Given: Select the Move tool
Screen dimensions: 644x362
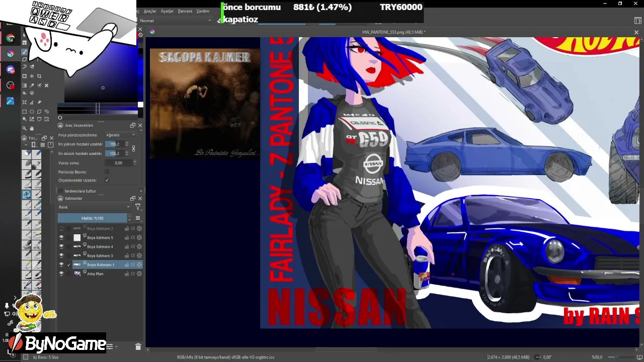Looking at the screenshot, I should 32,76.
